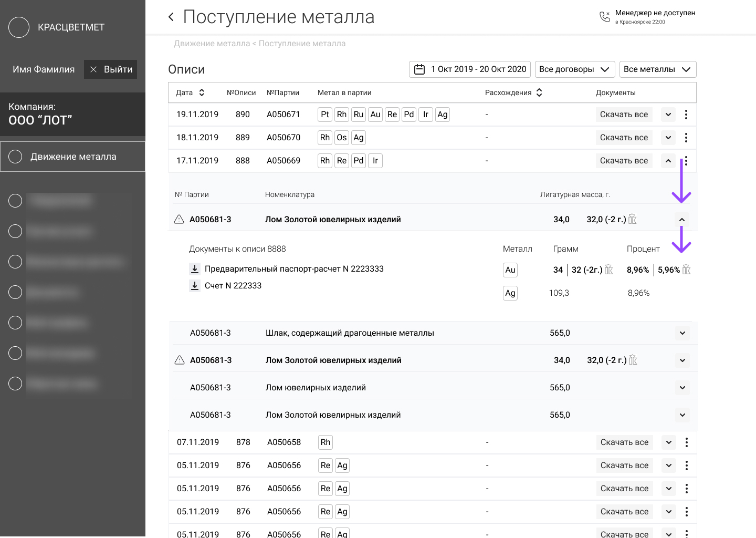The width and height of the screenshot is (756, 538).
Task: Open Движение металла in the sidebar
Action: tap(72, 157)
